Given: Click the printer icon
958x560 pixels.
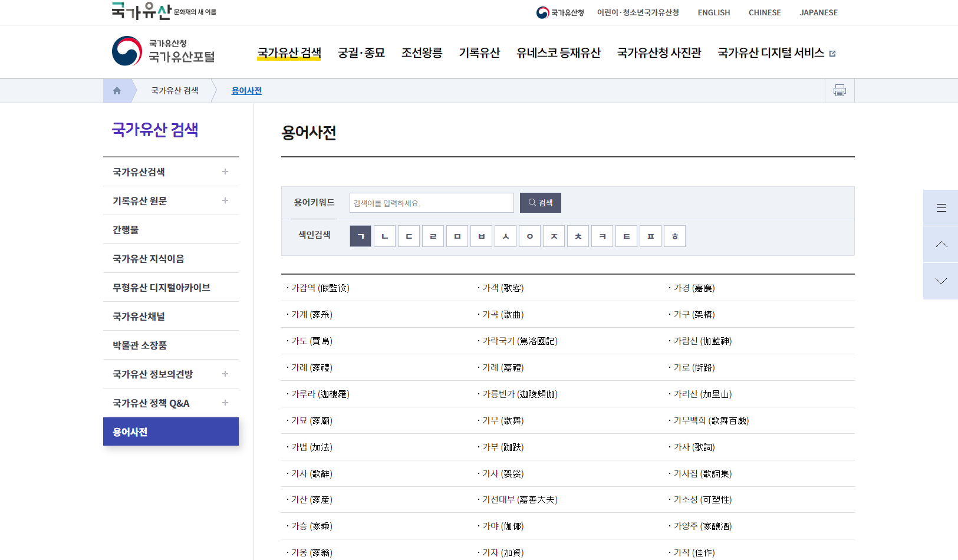Looking at the screenshot, I should click(840, 91).
